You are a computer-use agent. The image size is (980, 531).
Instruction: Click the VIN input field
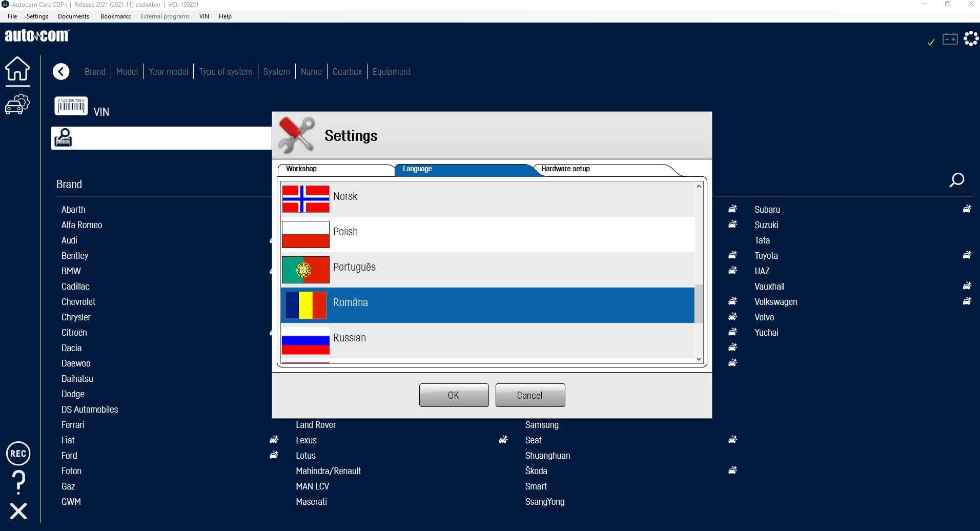[161, 138]
